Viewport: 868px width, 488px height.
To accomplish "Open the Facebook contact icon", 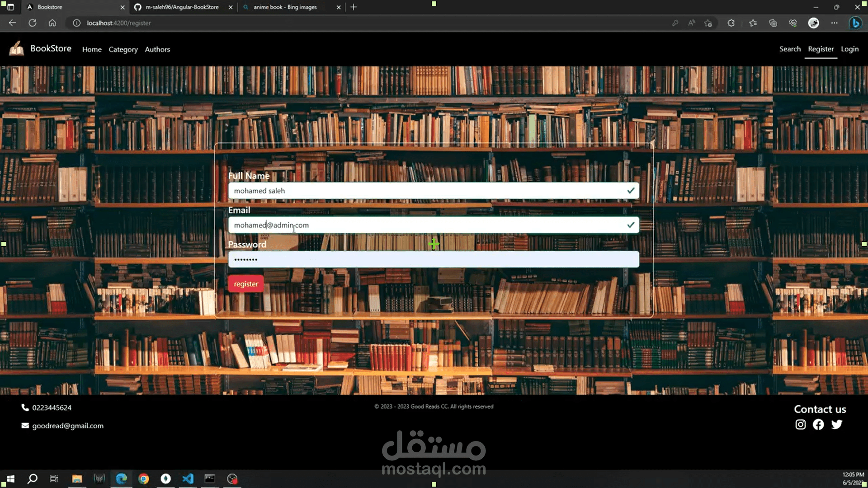I will tap(818, 424).
